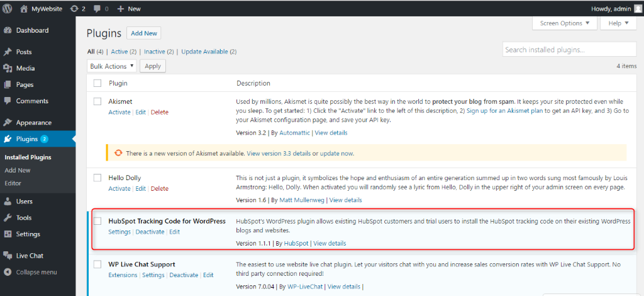Click the HubSpot author link
Image resolution: width=644 pixels, height=296 pixels.
coord(296,243)
